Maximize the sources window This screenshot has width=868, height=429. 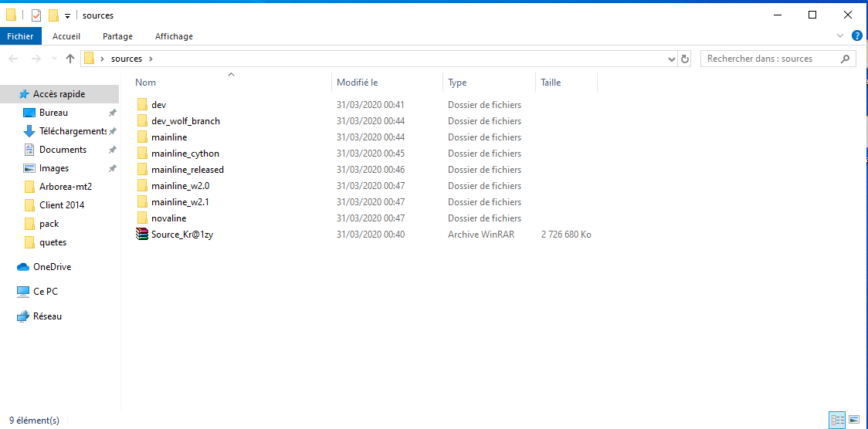click(x=812, y=15)
